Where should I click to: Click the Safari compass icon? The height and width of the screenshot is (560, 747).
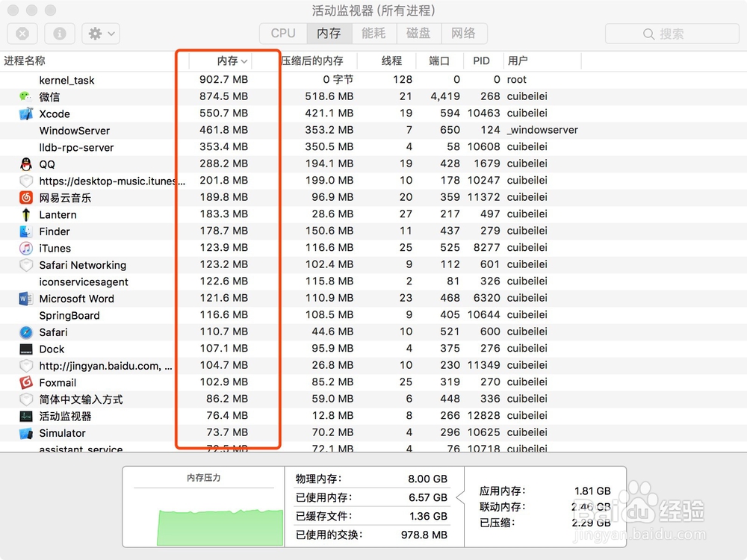(x=25, y=332)
